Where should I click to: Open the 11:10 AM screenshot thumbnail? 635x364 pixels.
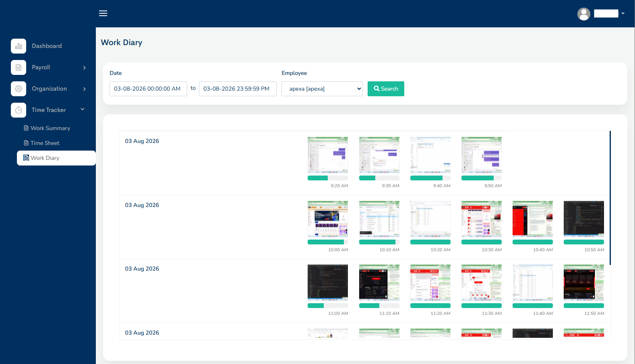coord(379,283)
